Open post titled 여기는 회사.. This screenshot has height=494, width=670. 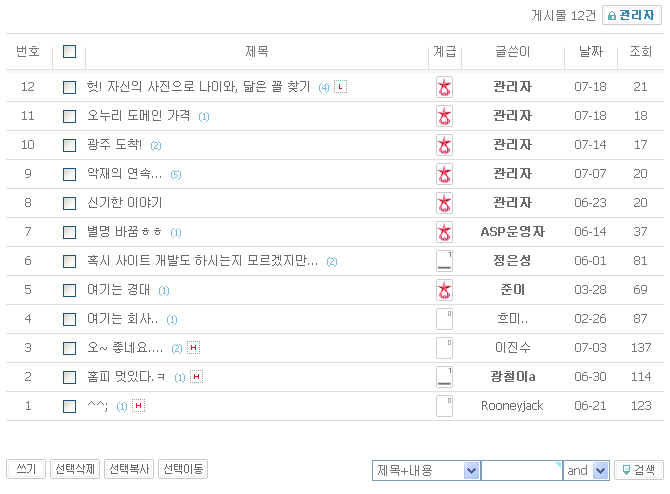123,319
